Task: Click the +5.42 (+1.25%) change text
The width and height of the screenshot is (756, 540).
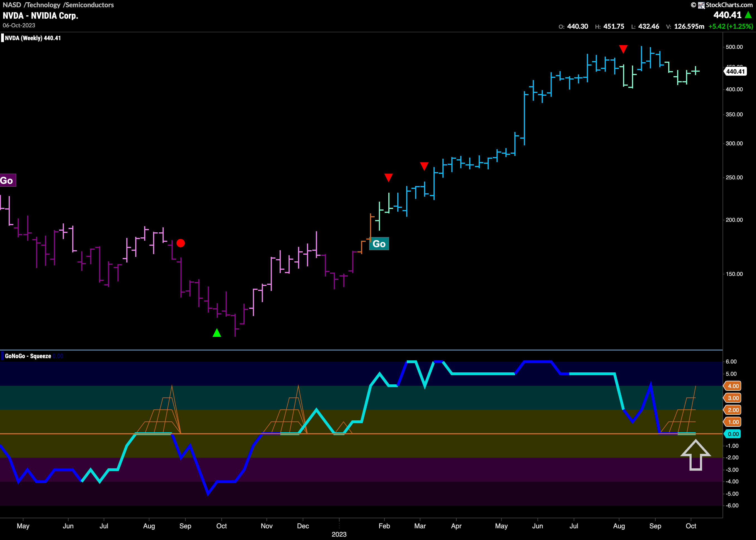Action: tap(731, 26)
